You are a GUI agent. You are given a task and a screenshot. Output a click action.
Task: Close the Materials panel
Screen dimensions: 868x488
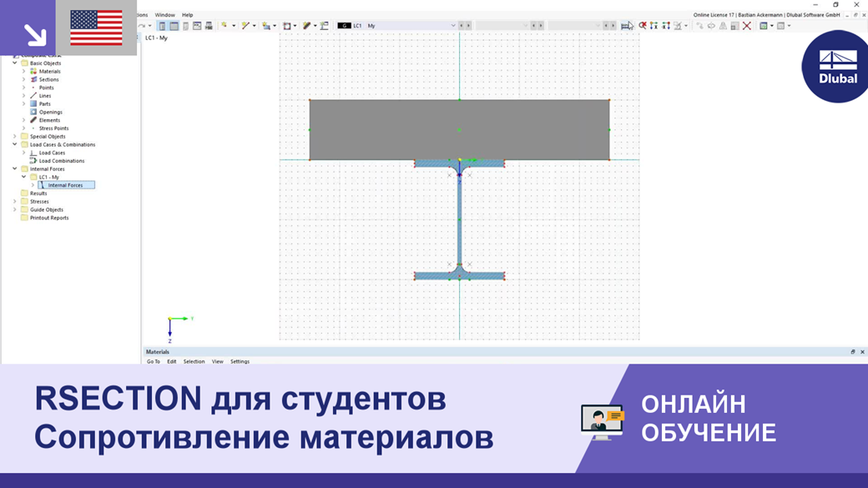click(x=862, y=352)
